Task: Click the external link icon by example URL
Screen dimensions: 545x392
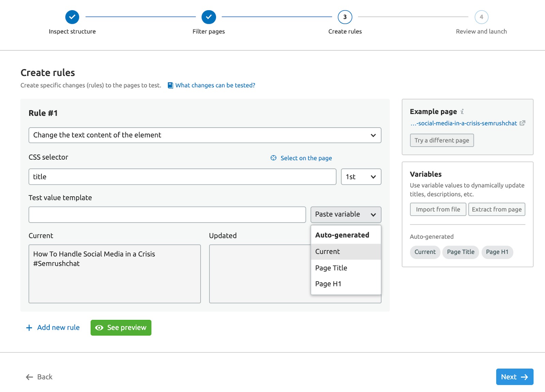Action: click(x=522, y=123)
